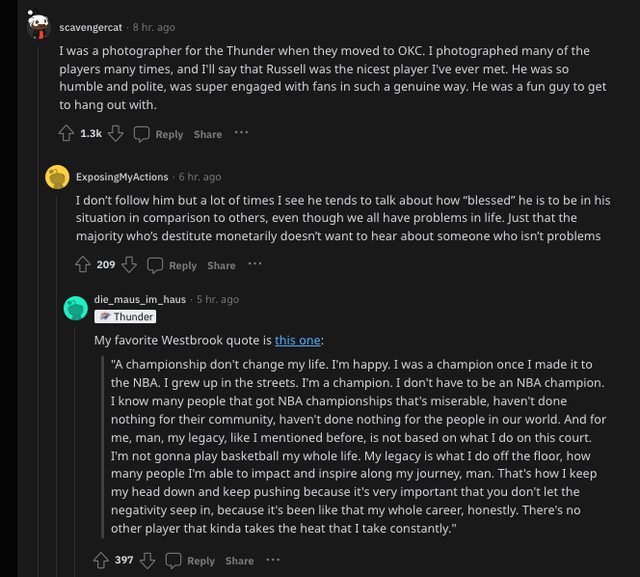Click ExposingMyActions' yellow avatar

point(57,178)
